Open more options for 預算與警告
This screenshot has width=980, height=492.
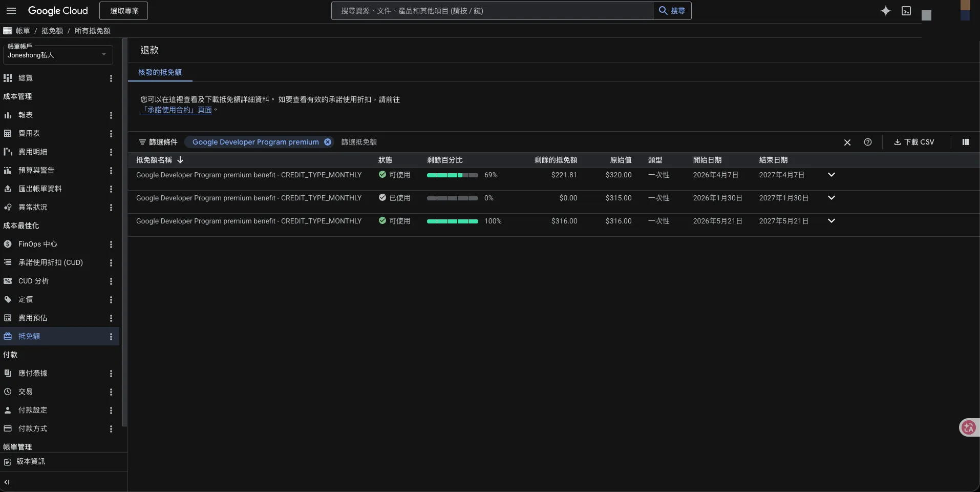coord(111,171)
